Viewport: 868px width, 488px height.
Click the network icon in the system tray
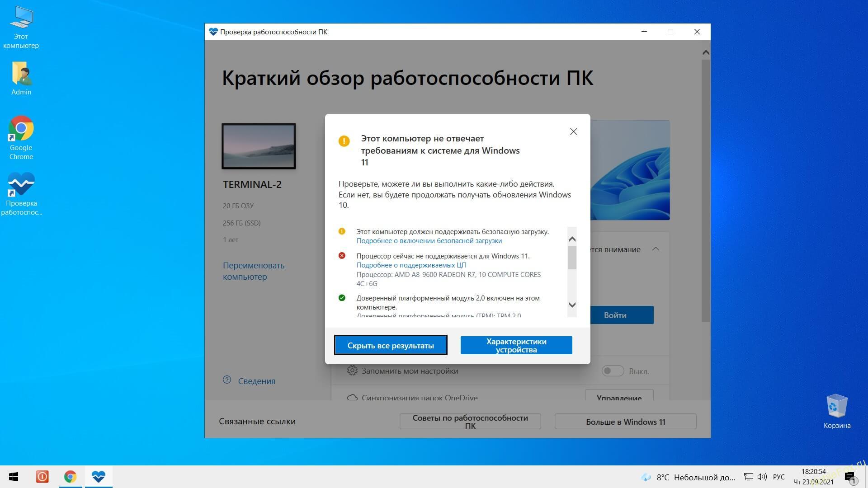[x=749, y=477]
